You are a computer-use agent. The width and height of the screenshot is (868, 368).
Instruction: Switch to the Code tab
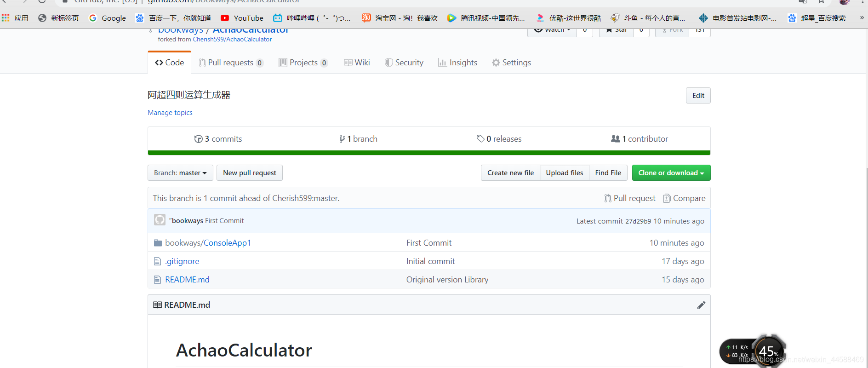[x=169, y=63]
